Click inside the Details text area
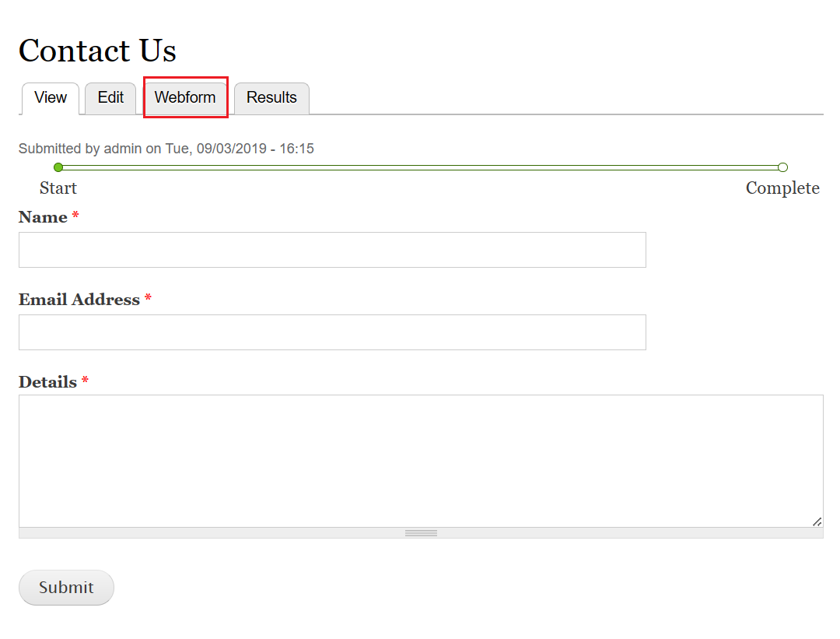This screenshot has height=639, width=840. [421, 461]
